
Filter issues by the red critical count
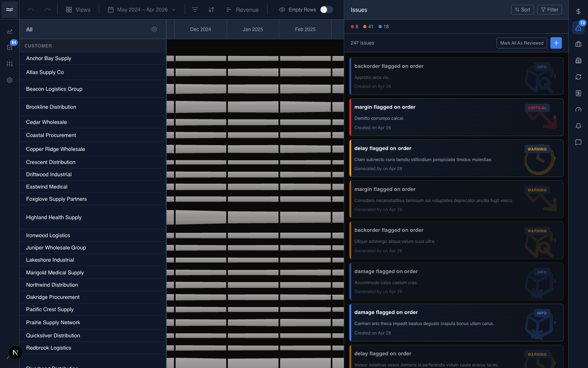[x=354, y=27]
